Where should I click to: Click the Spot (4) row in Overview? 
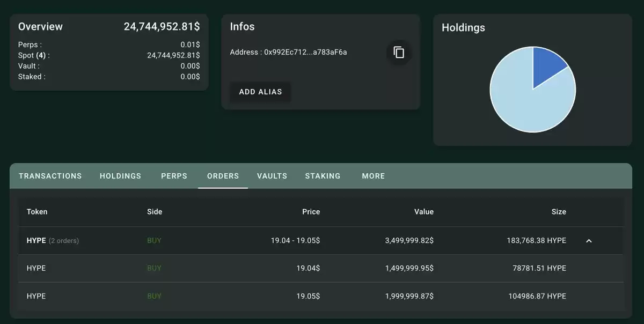tap(109, 55)
